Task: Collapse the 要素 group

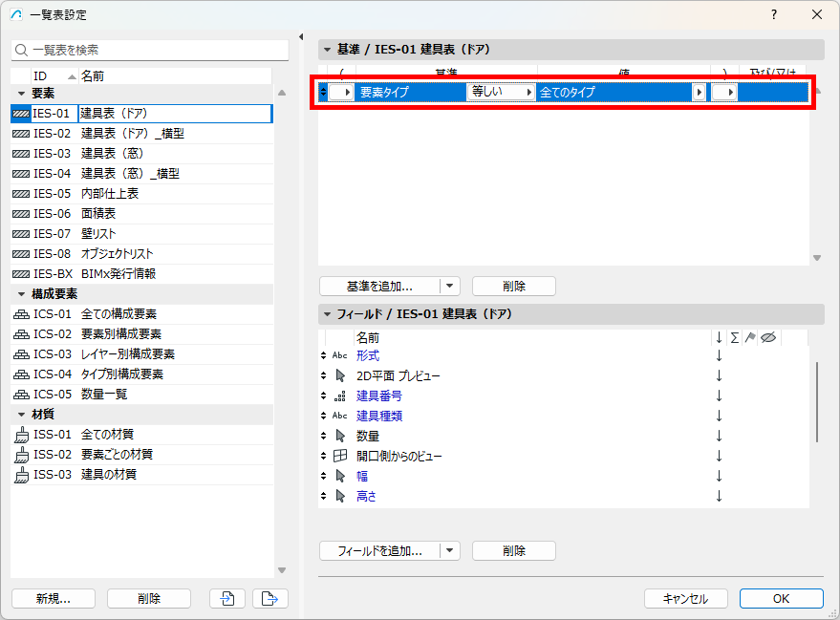Action: 21,94
